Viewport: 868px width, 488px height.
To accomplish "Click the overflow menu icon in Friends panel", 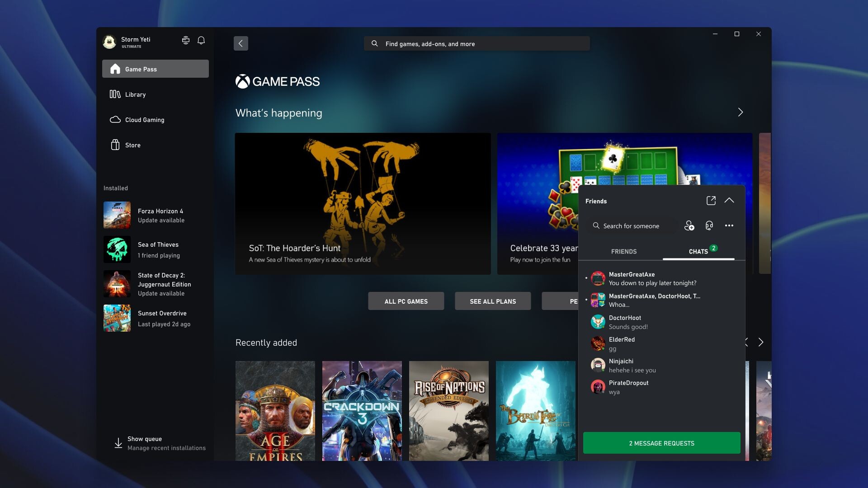I will coord(729,225).
